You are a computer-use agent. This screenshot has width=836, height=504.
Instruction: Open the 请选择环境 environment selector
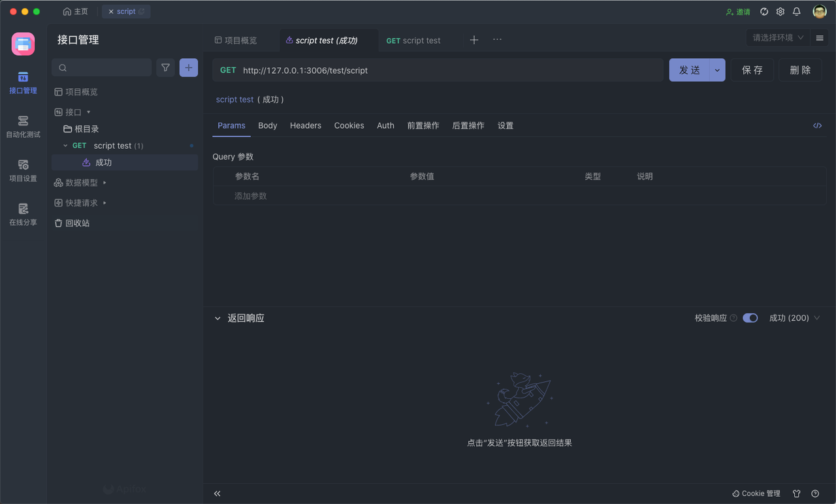point(777,38)
